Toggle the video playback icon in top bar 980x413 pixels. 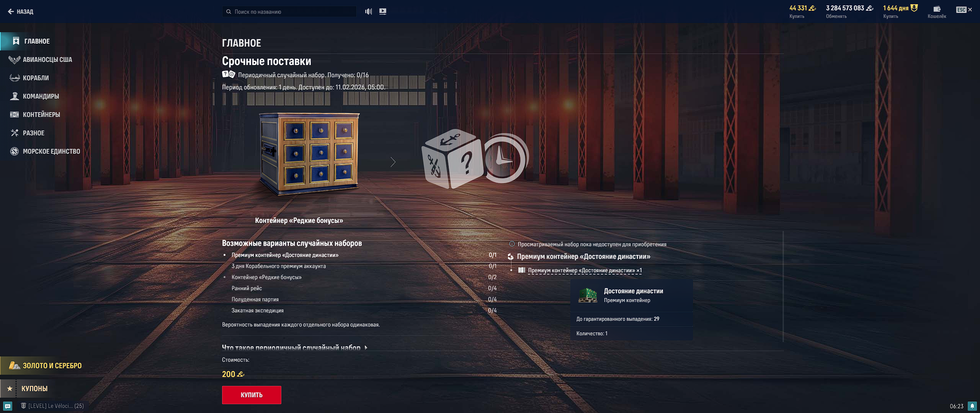(382, 11)
